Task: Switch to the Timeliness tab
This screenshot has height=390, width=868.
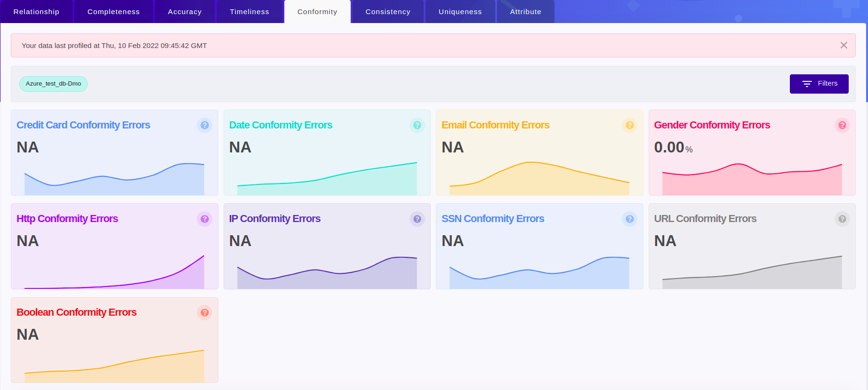Action: pyautogui.click(x=249, y=12)
